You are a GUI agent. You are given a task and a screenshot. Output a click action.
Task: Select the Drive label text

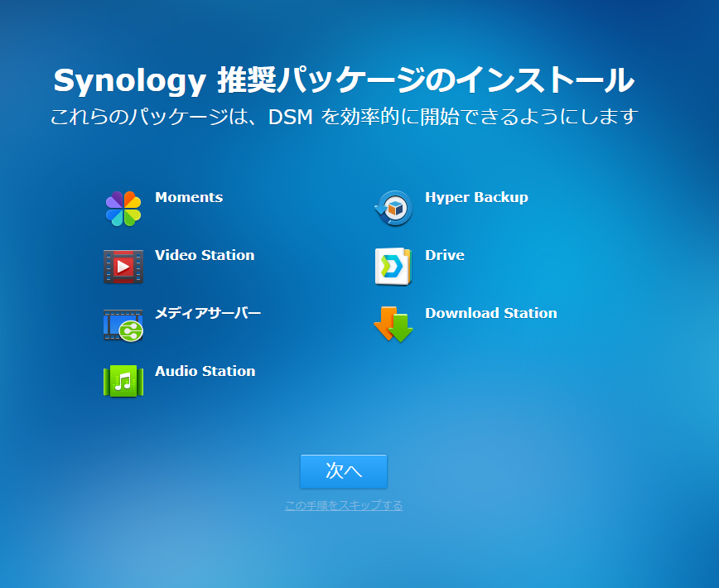(x=444, y=255)
